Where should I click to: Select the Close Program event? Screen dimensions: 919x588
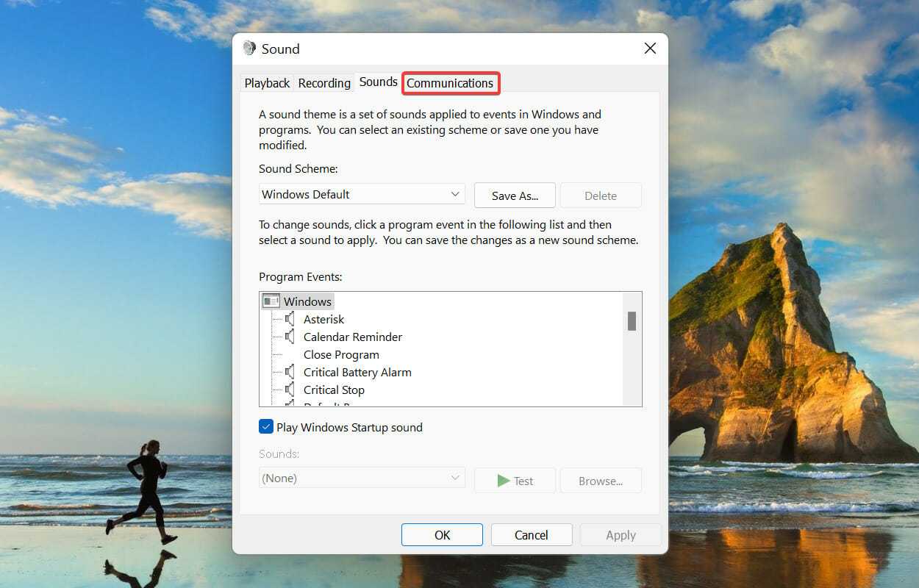(341, 354)
